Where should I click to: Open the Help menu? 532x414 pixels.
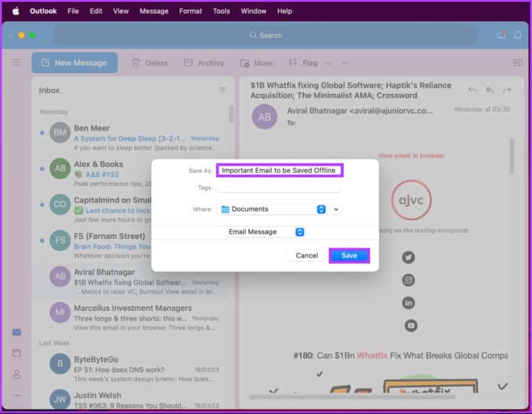pyautogui.click(x=284, y=11)
